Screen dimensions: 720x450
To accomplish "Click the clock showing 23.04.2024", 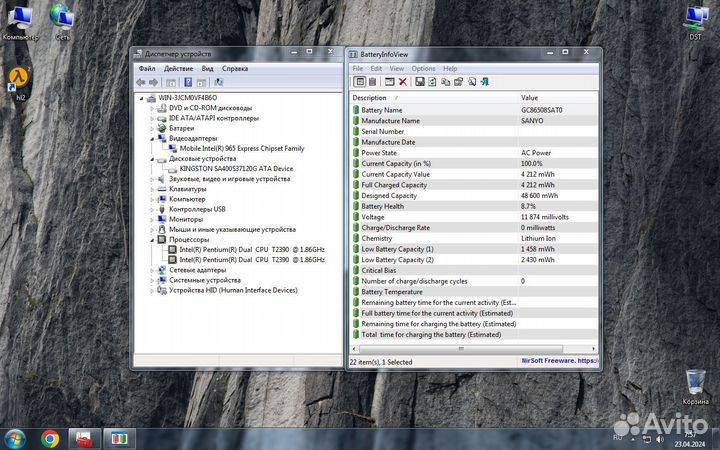I will (x=690, y=439).
